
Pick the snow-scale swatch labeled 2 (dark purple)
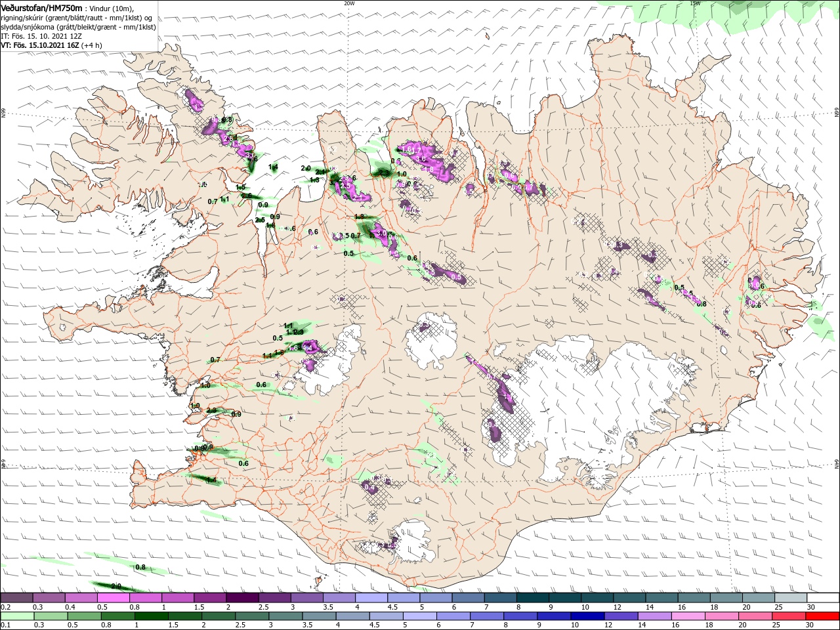coord(241,598)
